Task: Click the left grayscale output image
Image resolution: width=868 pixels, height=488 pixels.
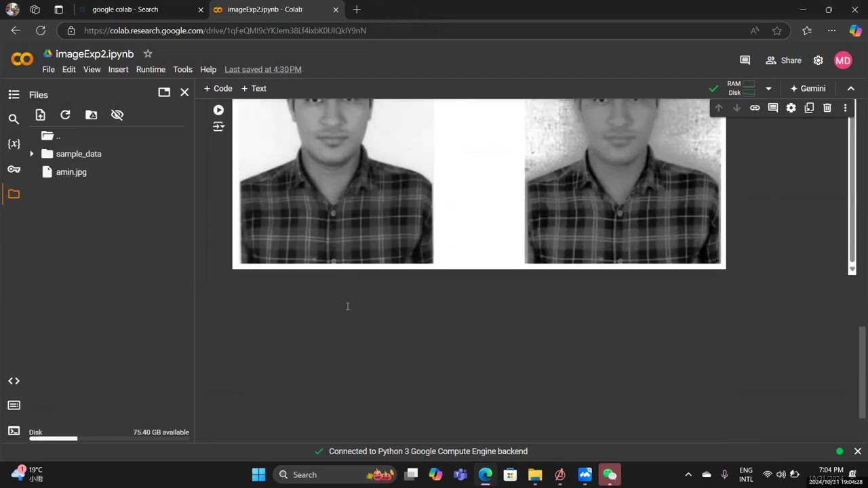Action: click(x=336, y=181)
